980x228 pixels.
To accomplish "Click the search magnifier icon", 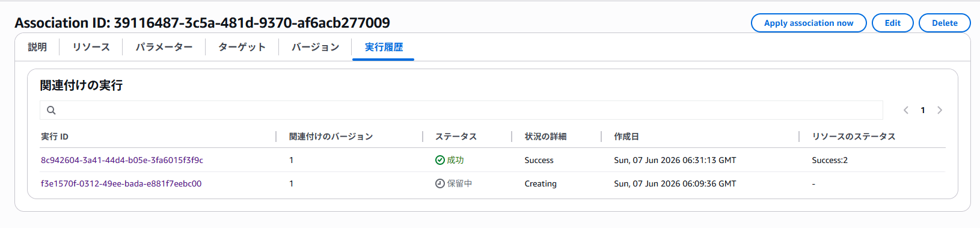I will coord(51,110).
